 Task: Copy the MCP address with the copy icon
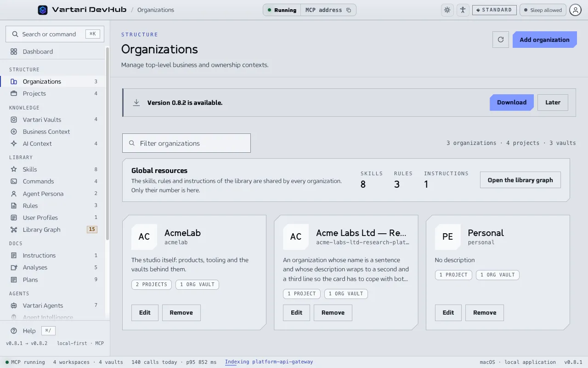(349, 10)
